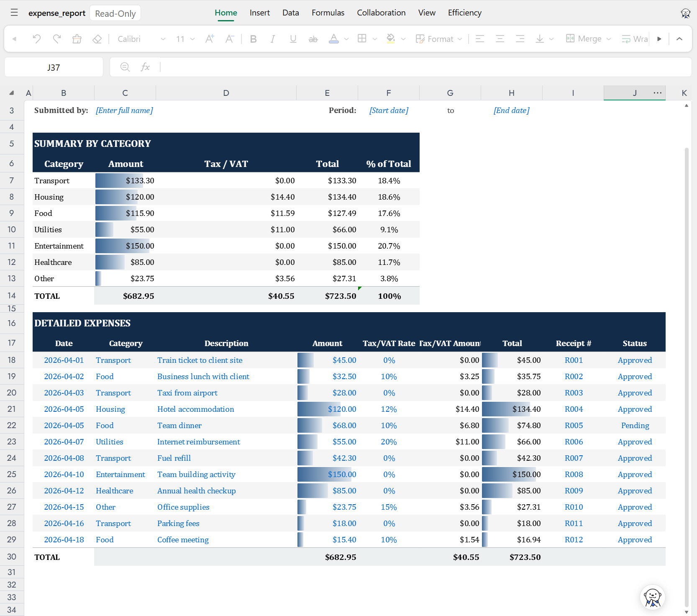Click the assistant mascot icon at bottom right
This screenshot has height=616, width=697.
(653, 597)
